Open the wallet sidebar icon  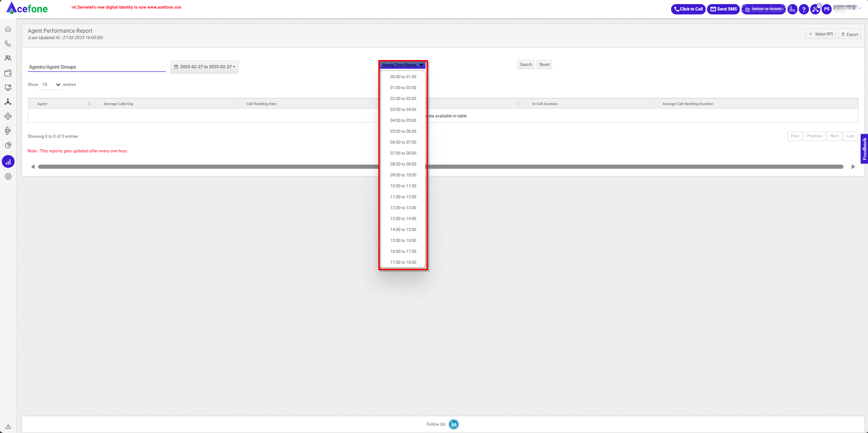click(x=8, y=73)
